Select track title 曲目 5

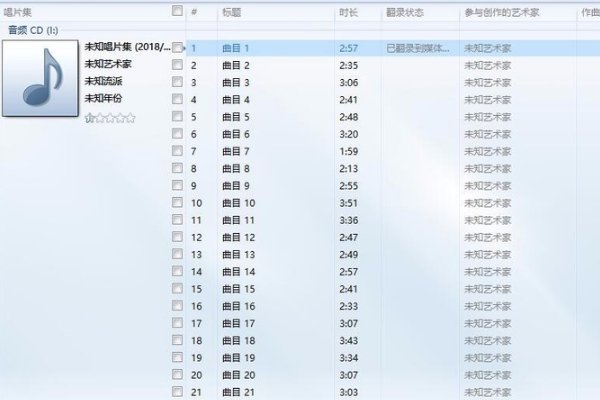click(x=236, y=117)
